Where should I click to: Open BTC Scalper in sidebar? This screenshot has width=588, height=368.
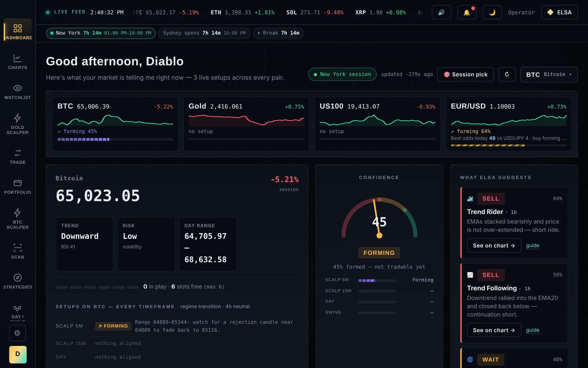point(17,219)
